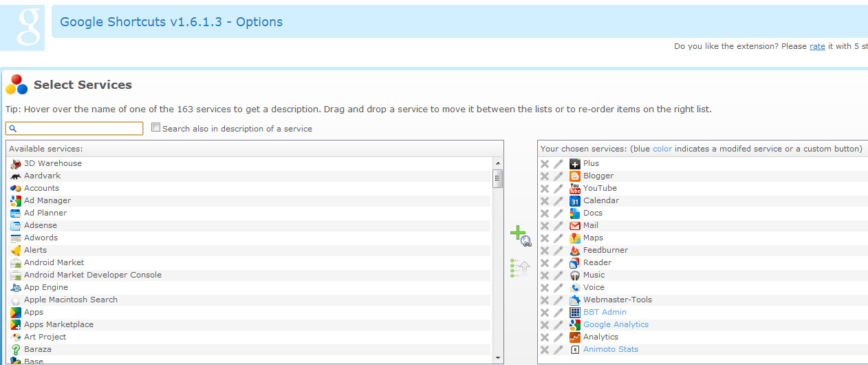Click the available services scrollbar thumb
Screen dimensions: 868x365
pos(498,178)
